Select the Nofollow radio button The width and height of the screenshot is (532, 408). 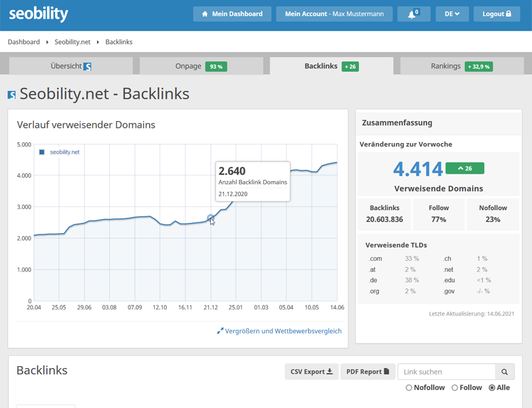coord(409,387)
